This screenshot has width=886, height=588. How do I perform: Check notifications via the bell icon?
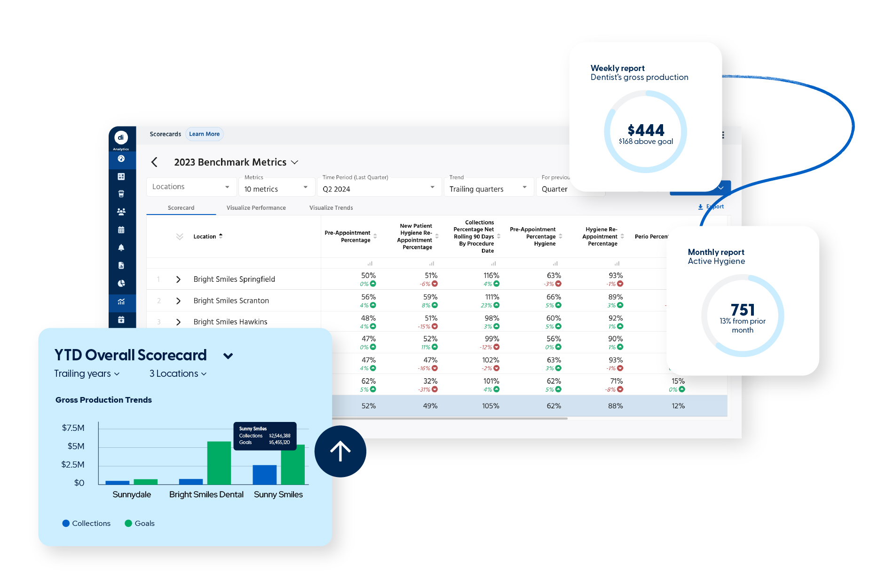coord(121,247)
